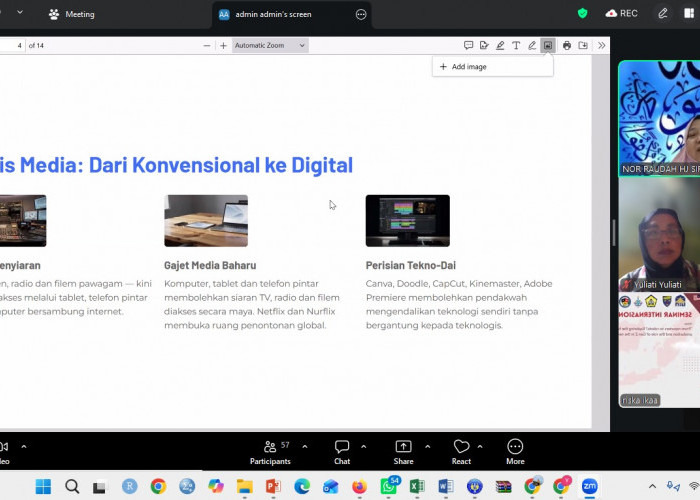Show hidden system tray icons
This screenshot has width=700, height=500.
[652, 486]
